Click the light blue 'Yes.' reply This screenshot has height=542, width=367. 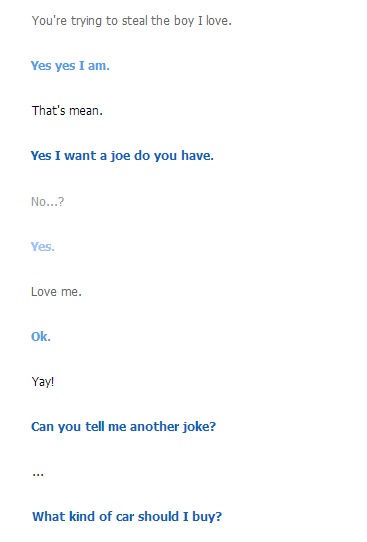coord(43,246)
